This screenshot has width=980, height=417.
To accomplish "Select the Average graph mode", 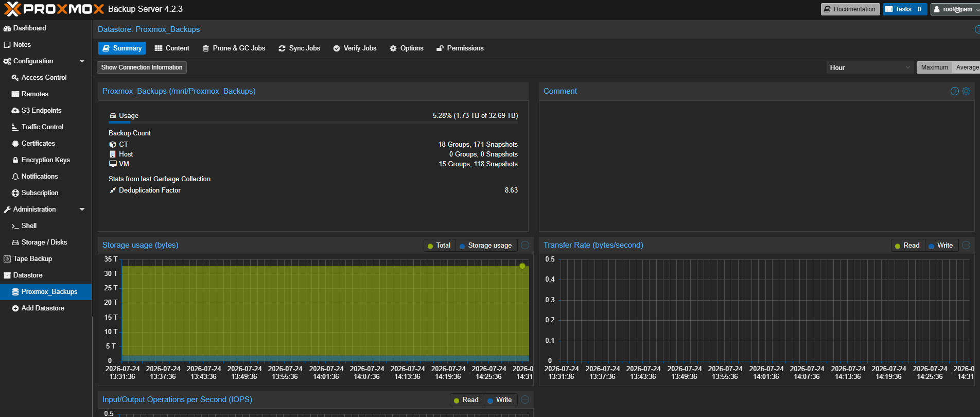I will (967, 67).
